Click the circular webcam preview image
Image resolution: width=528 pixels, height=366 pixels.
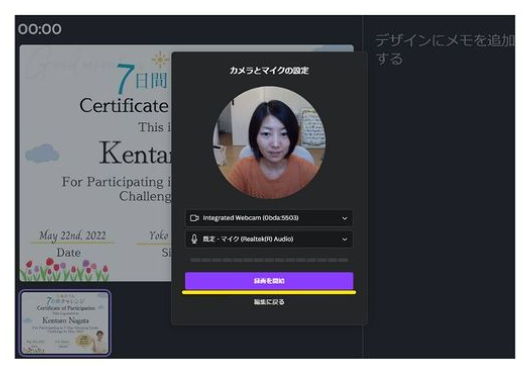(269, 142)
